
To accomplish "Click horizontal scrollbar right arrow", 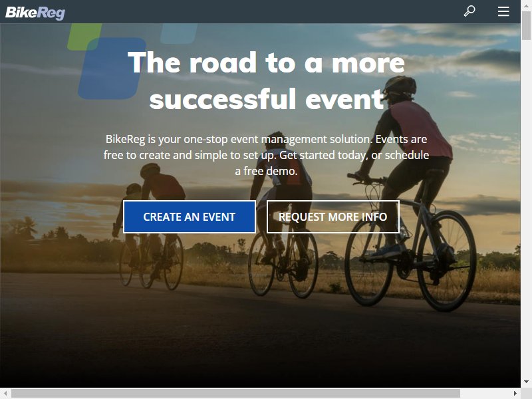I will [515, 393].
